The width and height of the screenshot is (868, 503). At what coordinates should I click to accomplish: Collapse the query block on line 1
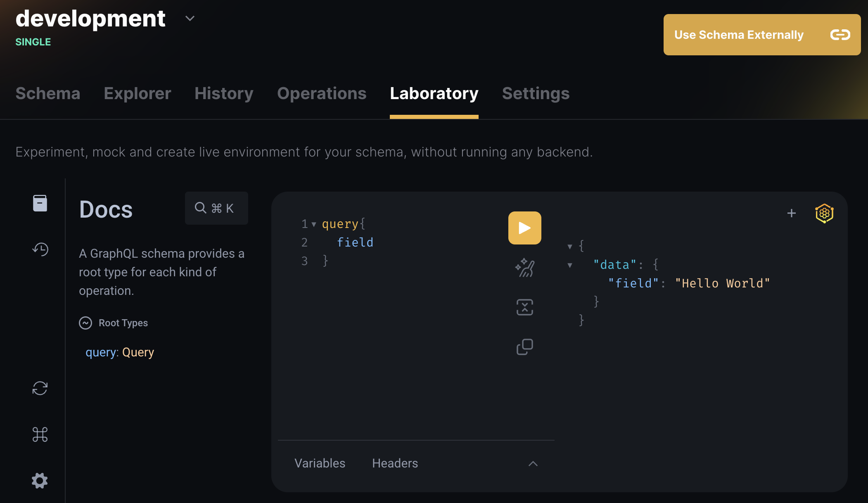314,224
